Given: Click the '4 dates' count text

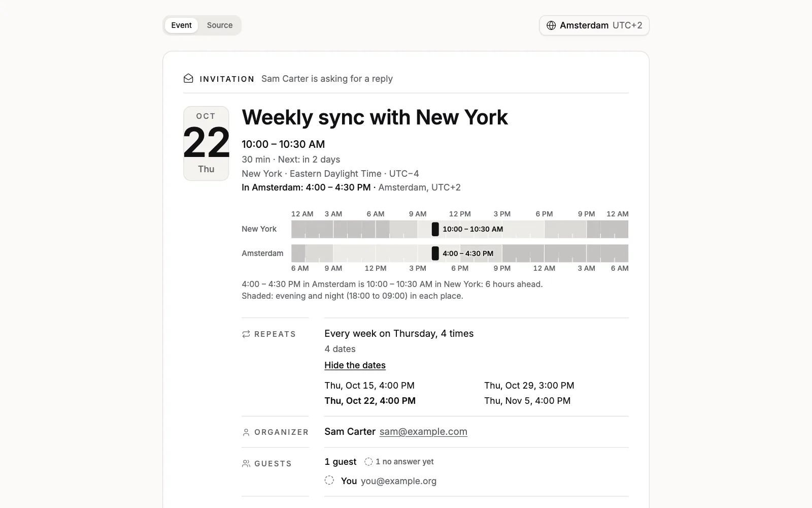Looking at the screenshot, I should [340, 349].
